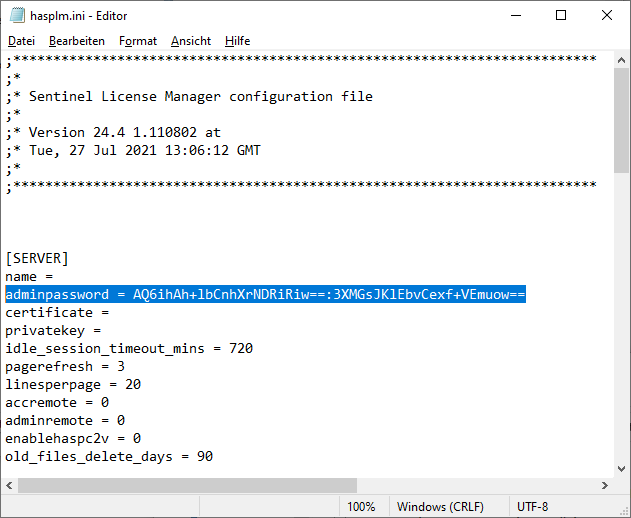
Task: Close the hasplm.ini editor window
Action: point(607,16)
